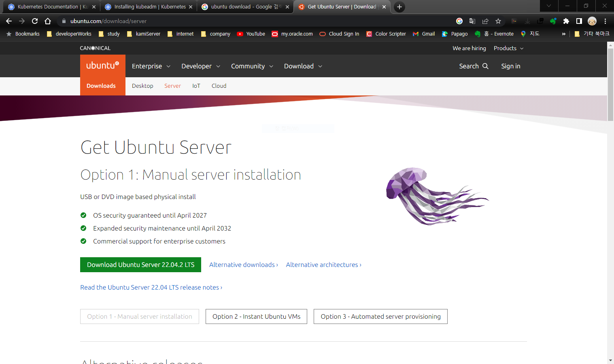Open the Google Maps 지도 bookmark
The height and width of the screenshot is (364, 614).
tap(530, 34)
